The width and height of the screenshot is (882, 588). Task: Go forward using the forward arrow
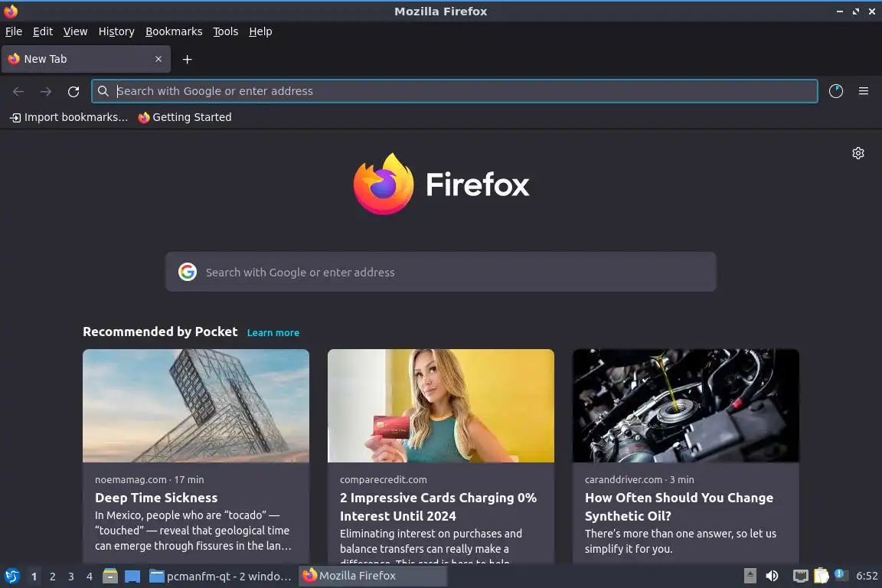coord(46,91)
